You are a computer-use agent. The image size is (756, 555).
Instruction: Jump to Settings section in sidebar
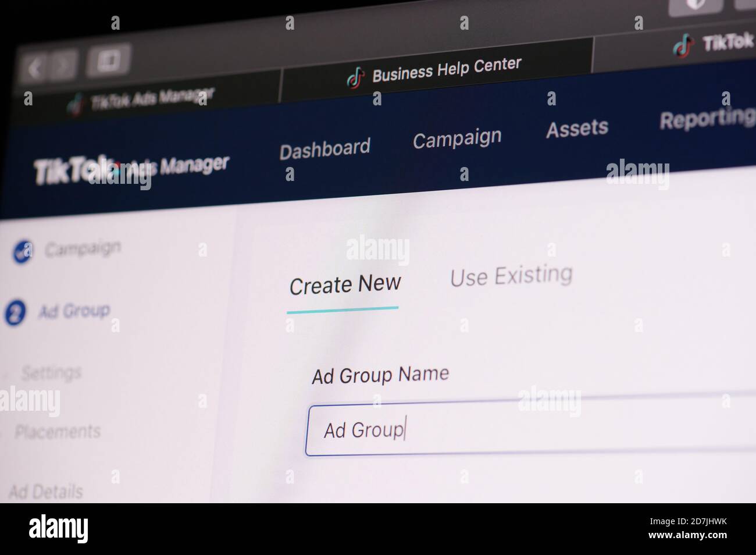click(51, 372)
